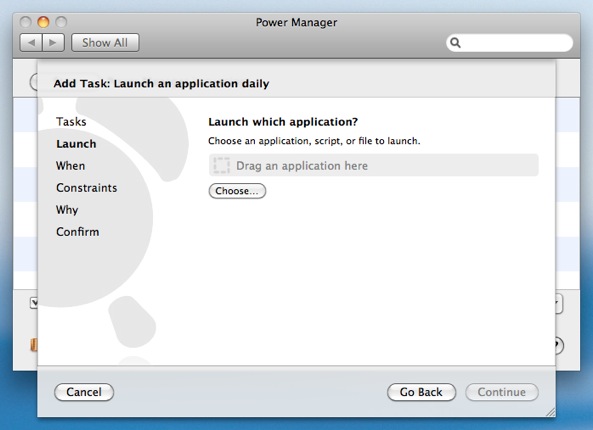This screenshot has width=593, height=430.
Task: Click the yellow minimize window button
Action: tap(43, 22)
